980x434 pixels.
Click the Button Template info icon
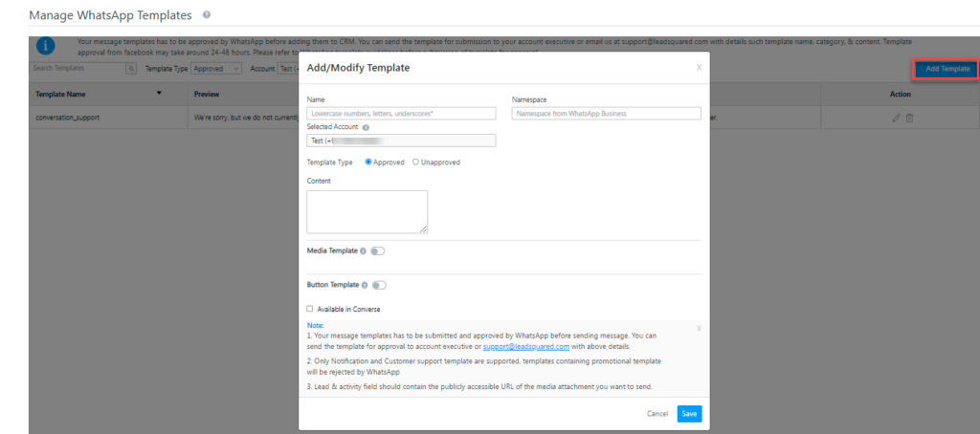(x=365, y=285)
